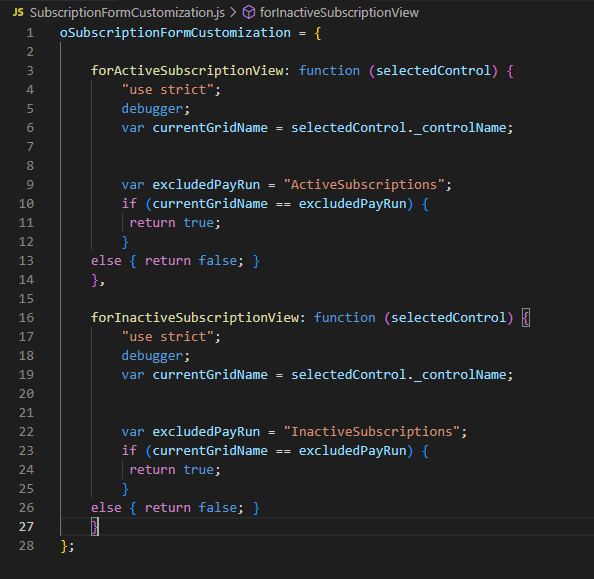Click the '},' on line 14
Image resolution: width=594 pixels, height=579 pixels.
coord(98,280)
